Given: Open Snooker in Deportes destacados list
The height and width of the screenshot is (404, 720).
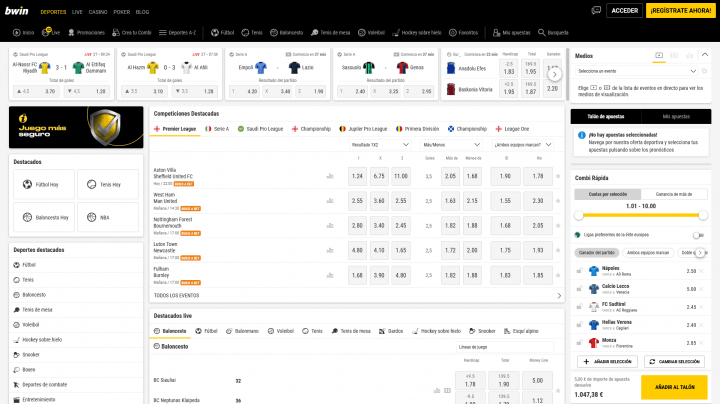Looking at the screenshot, I should point(76,355).
